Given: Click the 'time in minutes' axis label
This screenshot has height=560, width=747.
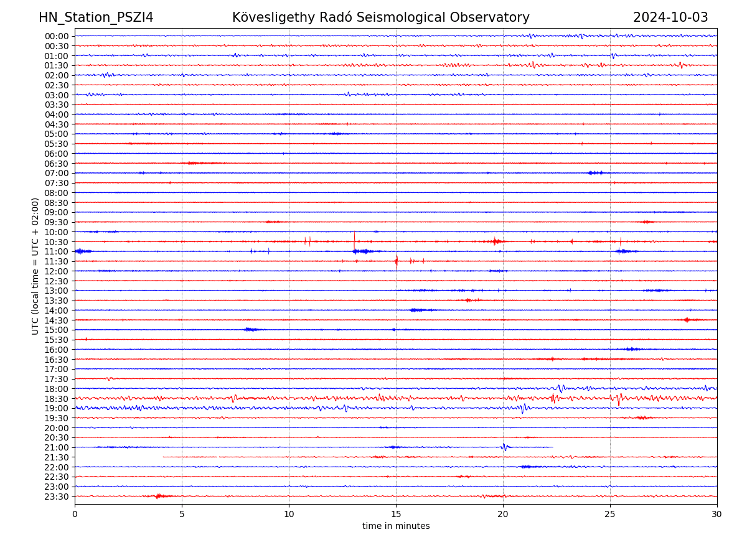Looking at the screenshot, I should (x=396, y=526).
